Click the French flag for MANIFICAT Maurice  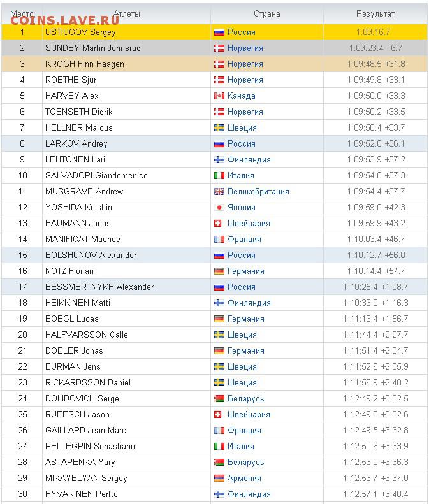click(x=219, y=240)
